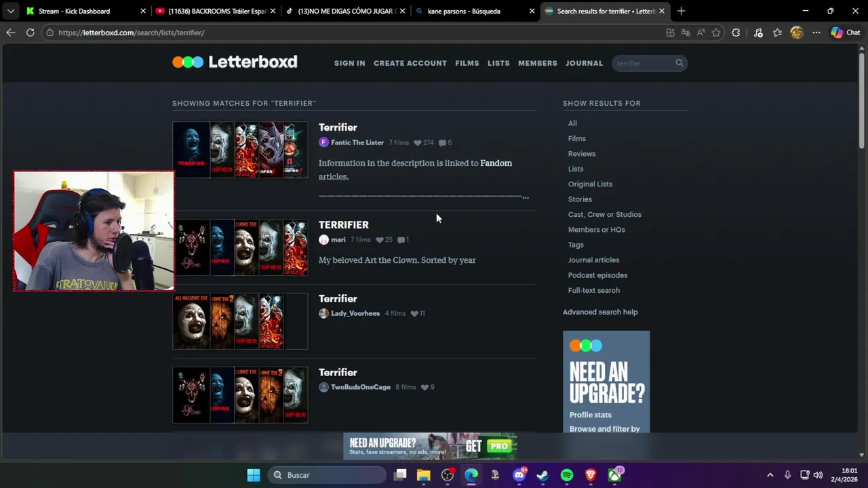The height and width of the screenshot is (488, 868).
Task: Click the Fandom link in description
Action: coord(496,163)
